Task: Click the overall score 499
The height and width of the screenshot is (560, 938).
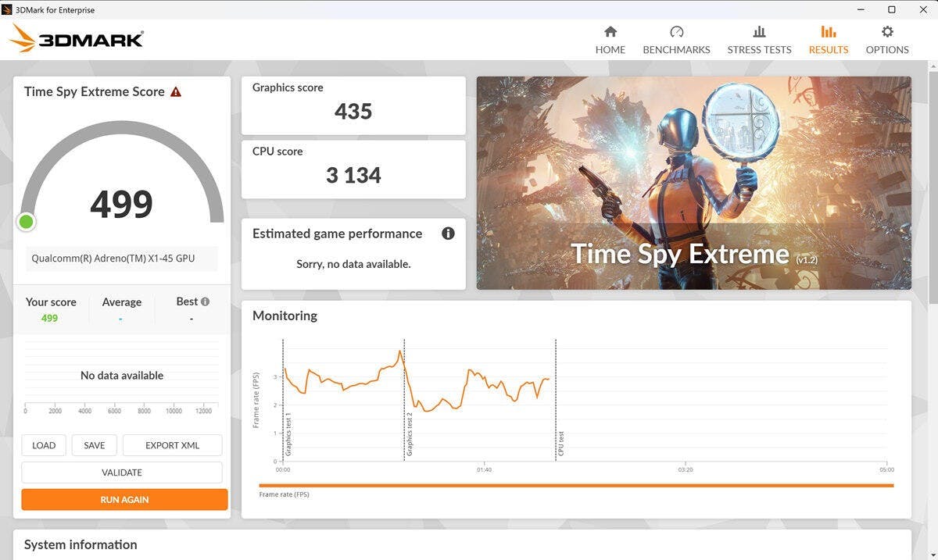Action: tap(122, 204)
